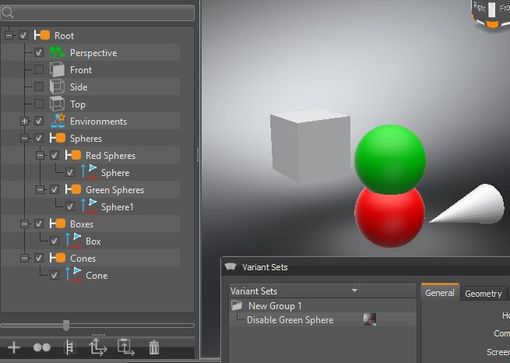
Task: Toggle the Spheres group checkbox
Action: coord(39,138)
